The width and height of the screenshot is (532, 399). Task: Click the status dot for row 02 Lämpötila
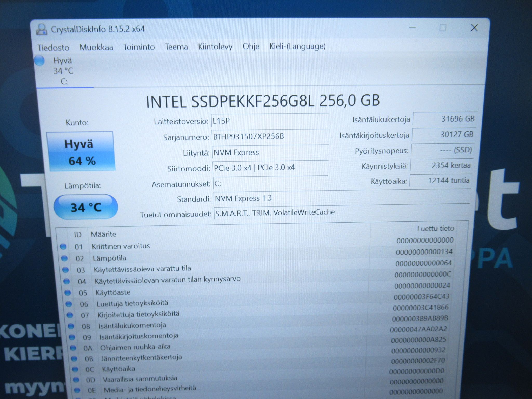pos(64,258)
